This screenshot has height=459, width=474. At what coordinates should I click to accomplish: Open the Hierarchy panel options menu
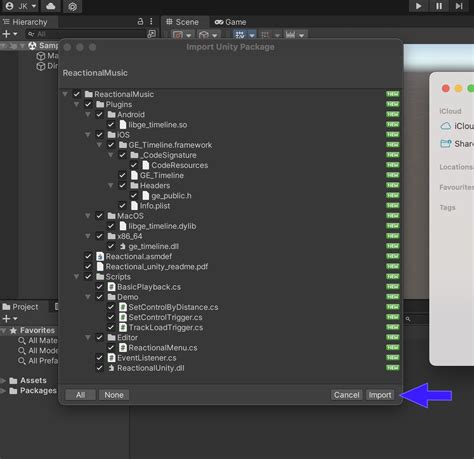point(151,22)
